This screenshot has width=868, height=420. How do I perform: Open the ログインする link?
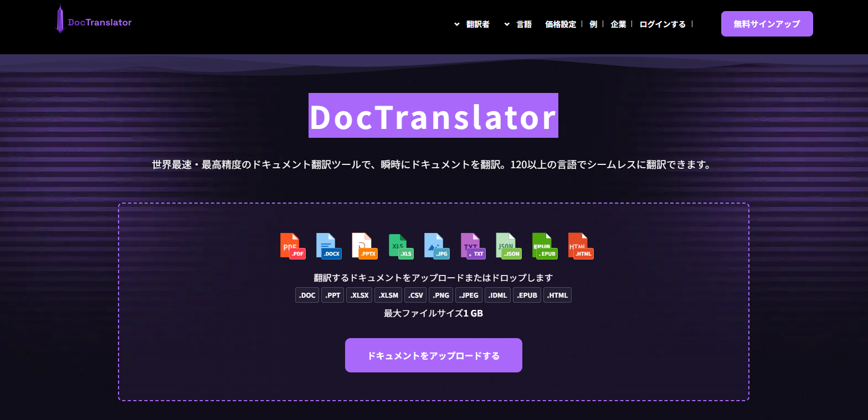point(661,24)
